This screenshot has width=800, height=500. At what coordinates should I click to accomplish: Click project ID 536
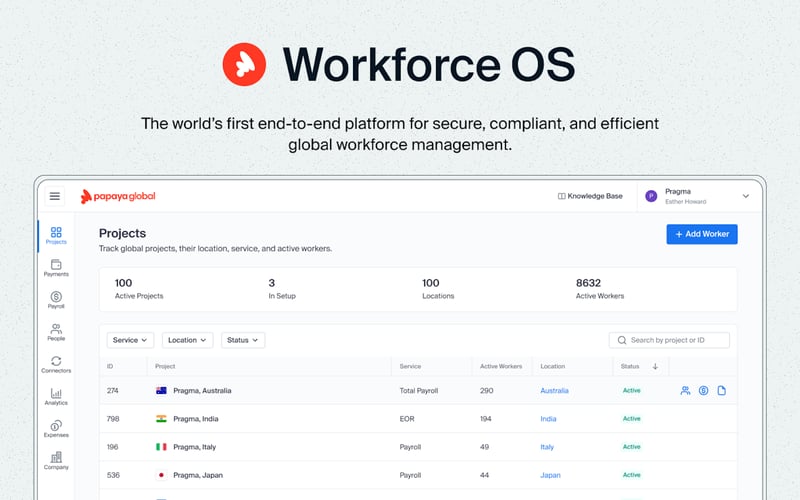tap(113, 475)
